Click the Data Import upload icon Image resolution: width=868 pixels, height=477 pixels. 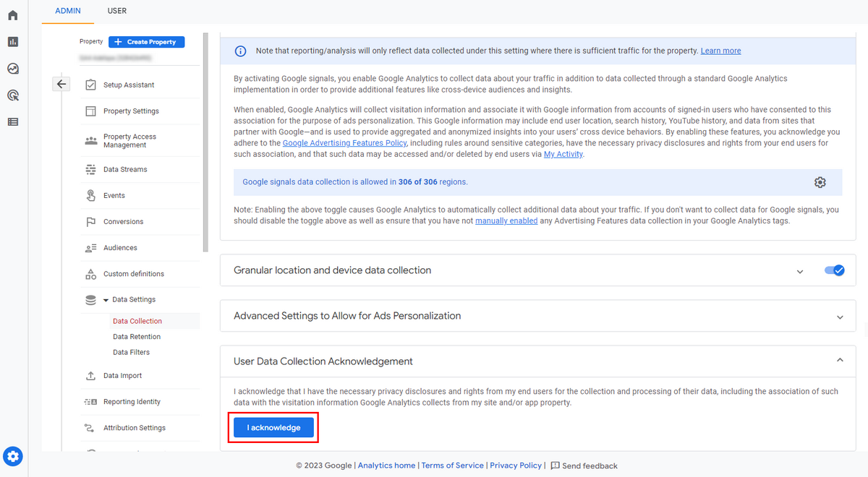pyautogui.click(x=90, y=376)
